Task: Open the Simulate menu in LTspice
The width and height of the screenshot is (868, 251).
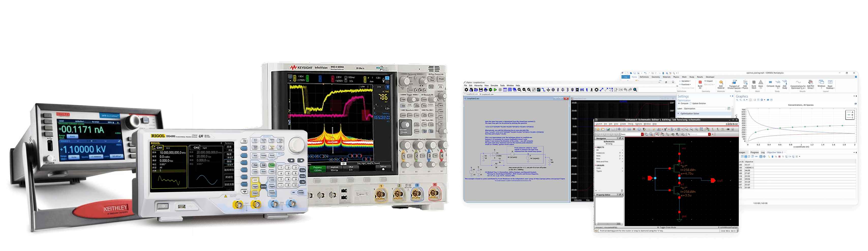Action: 494,86
